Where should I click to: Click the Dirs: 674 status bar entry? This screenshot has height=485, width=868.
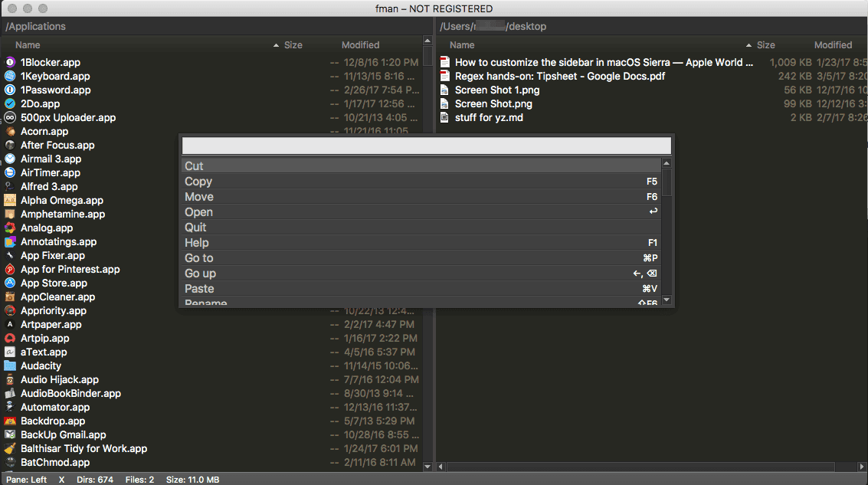95,480
